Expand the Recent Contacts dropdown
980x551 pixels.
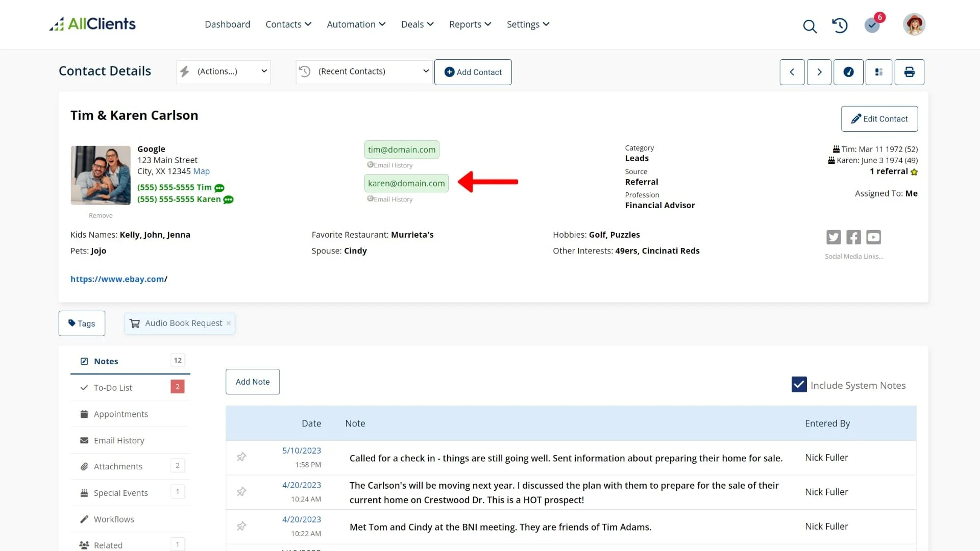[364, 72]
